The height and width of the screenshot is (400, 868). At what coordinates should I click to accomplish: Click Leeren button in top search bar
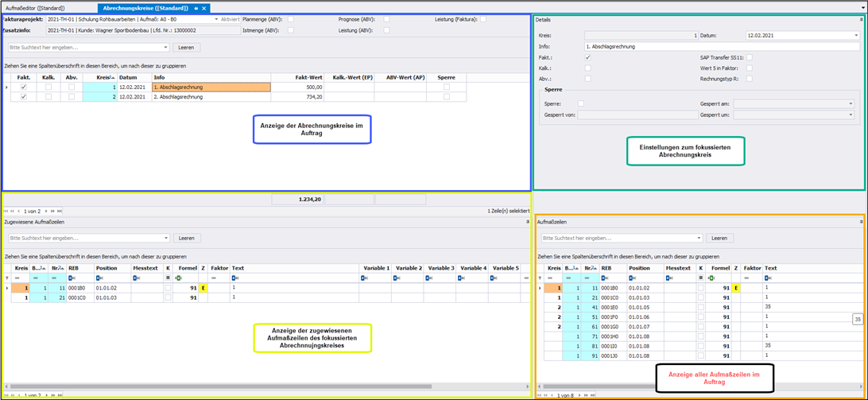[x=185, y=48]
